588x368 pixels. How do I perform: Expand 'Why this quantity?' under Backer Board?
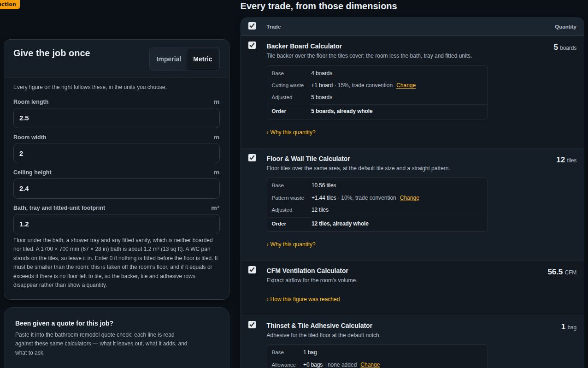(x=291, y=132)
